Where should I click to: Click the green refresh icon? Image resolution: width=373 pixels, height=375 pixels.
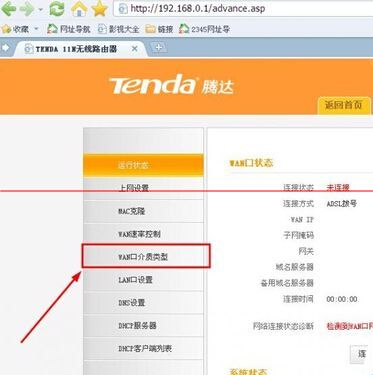[57, 9]
